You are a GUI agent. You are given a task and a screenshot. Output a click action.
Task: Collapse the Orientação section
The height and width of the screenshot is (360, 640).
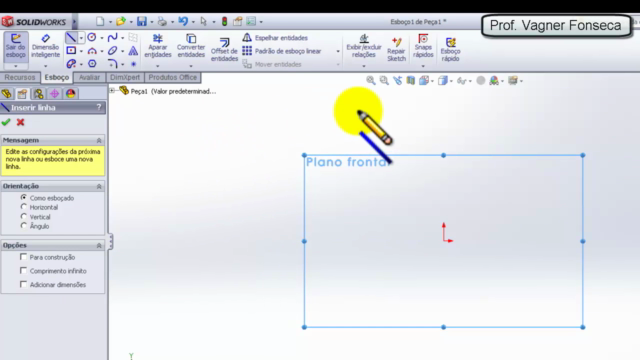click(x=99, y=186)
